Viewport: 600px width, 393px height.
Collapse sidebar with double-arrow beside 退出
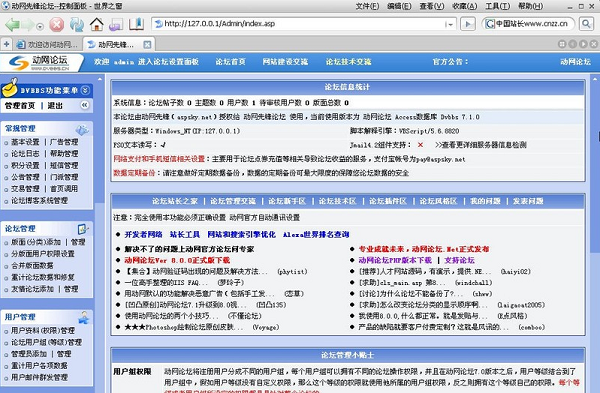pyautogui.click(x=85, y=105)
